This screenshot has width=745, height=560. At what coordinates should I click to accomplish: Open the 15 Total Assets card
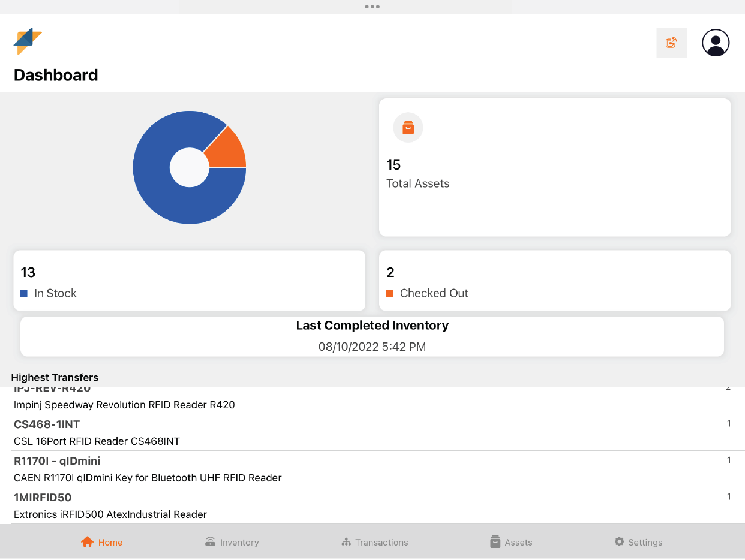click(554, 167)
